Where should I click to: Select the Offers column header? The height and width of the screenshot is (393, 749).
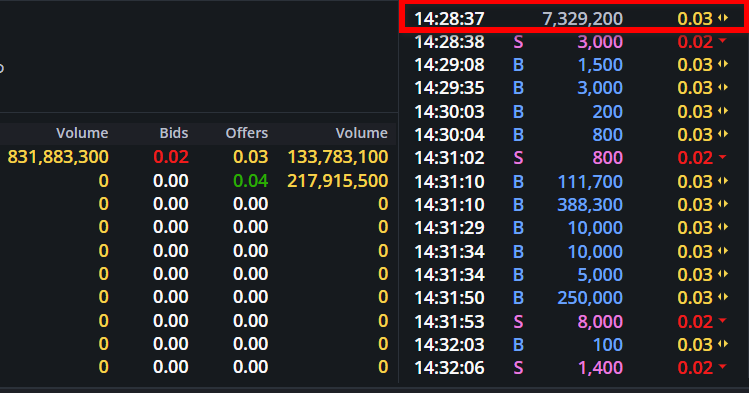tap(246, 133)
